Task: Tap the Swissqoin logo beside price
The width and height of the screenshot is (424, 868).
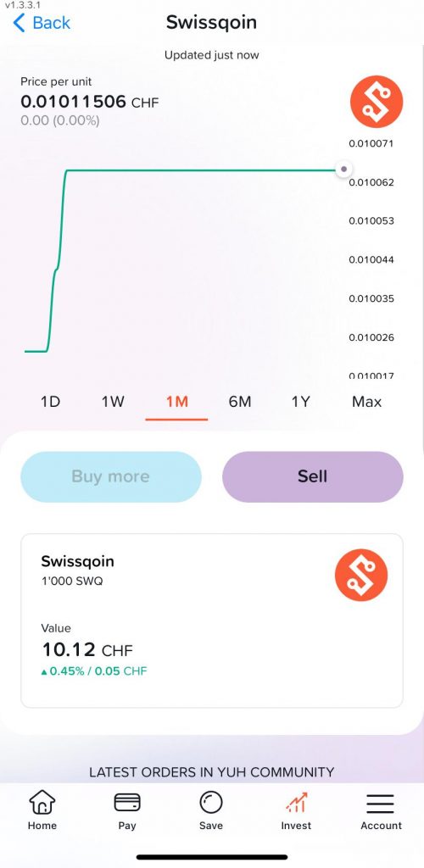Action: [x=377, y=102]
